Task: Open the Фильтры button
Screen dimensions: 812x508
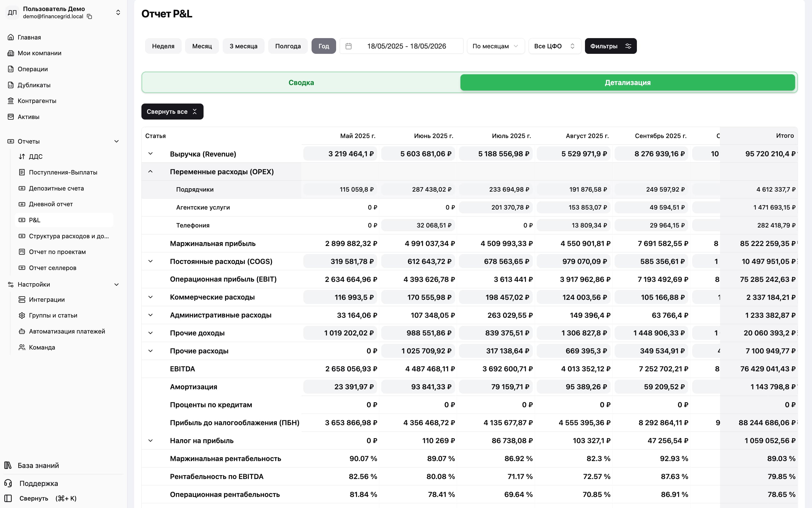Action: tap(611, 46)
